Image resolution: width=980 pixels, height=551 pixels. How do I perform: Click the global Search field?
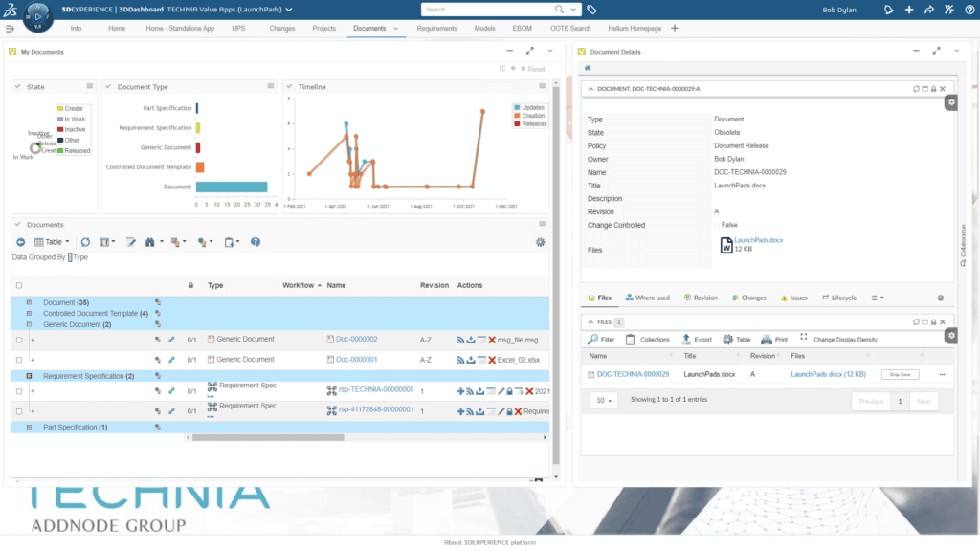[x=487, y=10]
